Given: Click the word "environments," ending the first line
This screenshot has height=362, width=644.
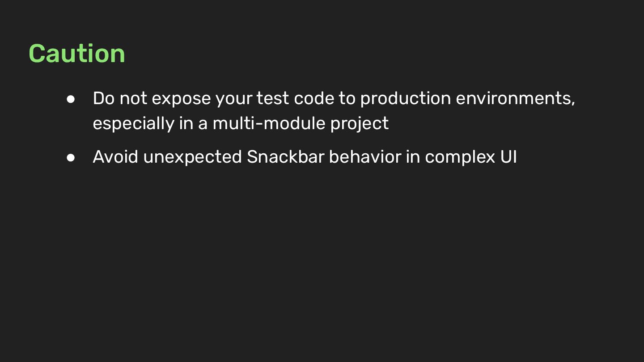Looking at the screenshot, I should pos(515,98).
